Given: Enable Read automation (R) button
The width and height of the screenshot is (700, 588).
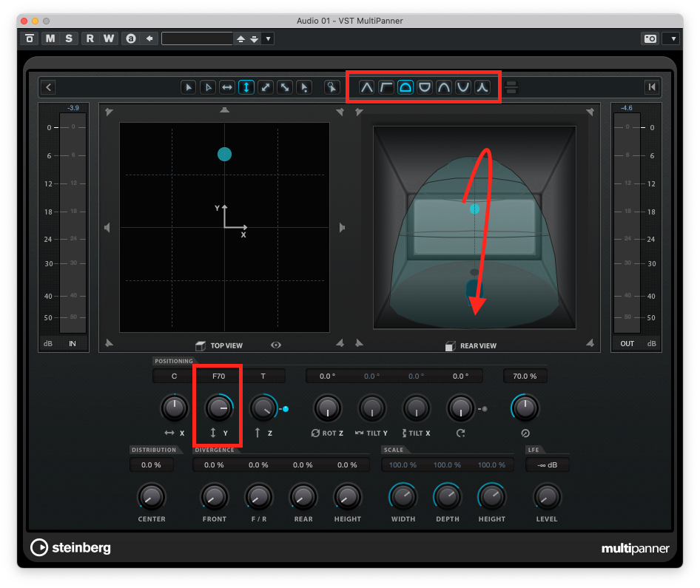Looking at the screenshot, I should coord(90,38).
